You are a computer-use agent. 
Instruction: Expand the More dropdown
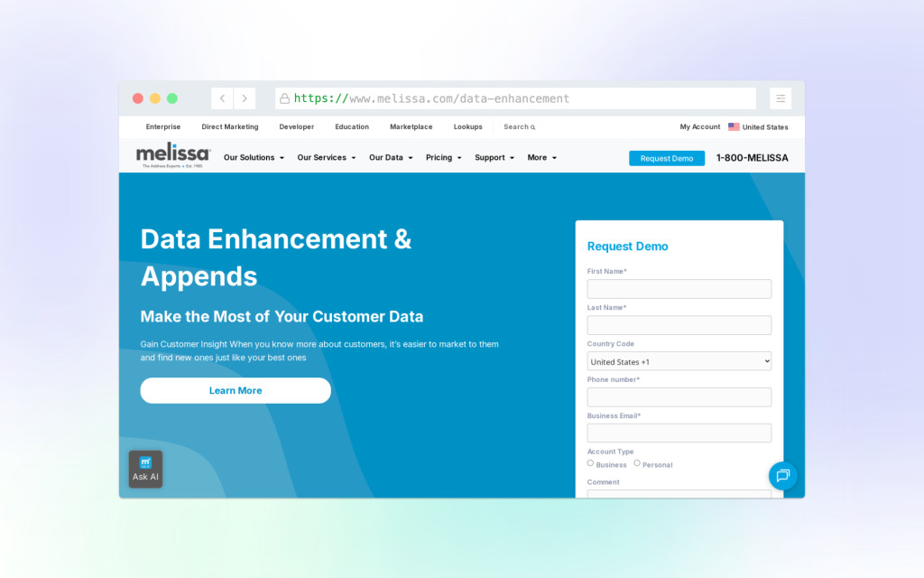tap(542, 157)
